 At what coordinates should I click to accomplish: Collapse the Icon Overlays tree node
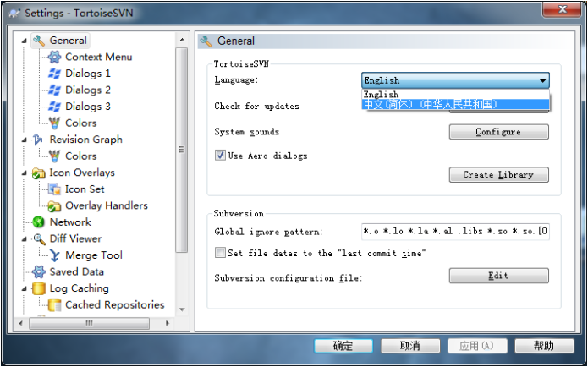(x=25, y=173)
